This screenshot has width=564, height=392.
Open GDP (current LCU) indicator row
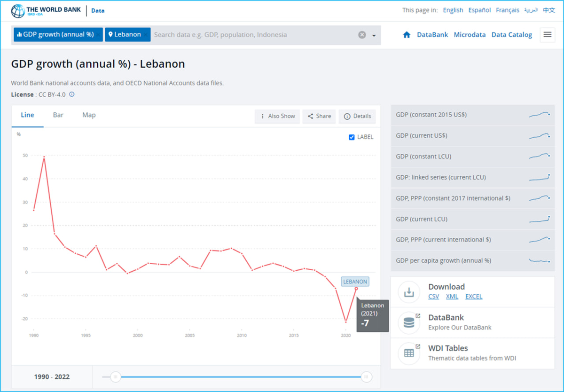(x=472, y=219)
